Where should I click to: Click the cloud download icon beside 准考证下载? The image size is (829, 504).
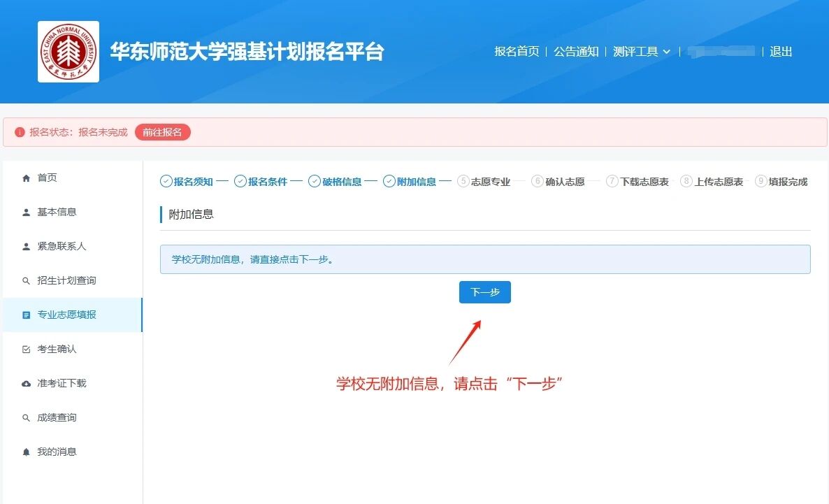click(27, 384)
